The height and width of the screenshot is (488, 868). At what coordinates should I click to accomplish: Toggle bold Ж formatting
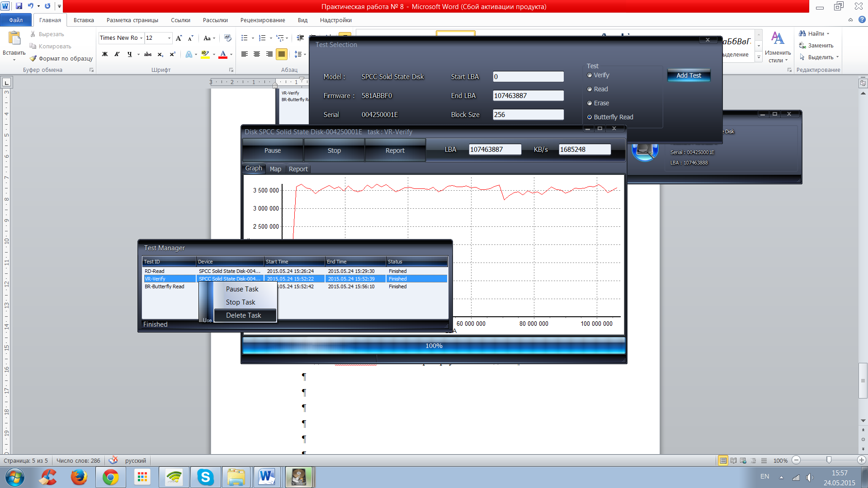(x=105, y=54)
